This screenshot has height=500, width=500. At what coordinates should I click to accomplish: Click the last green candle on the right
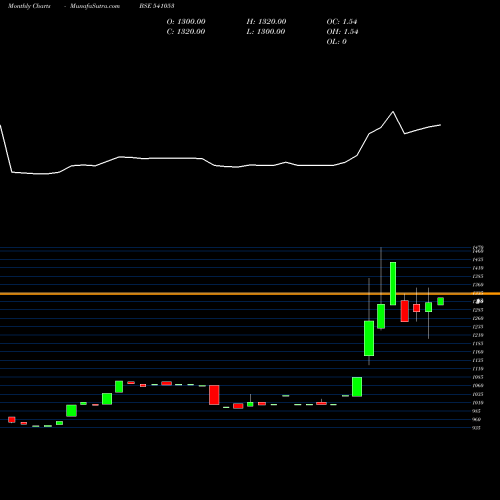[441, 301]
